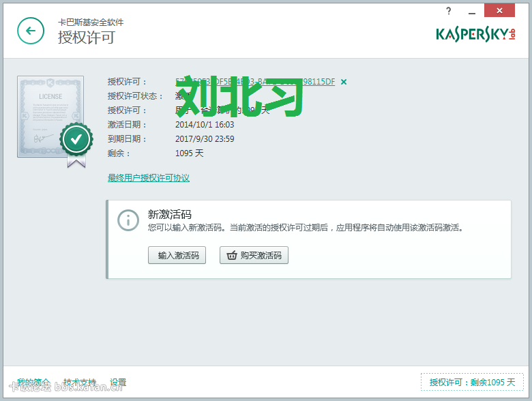Click the 到期日期 label

point(127,138)
